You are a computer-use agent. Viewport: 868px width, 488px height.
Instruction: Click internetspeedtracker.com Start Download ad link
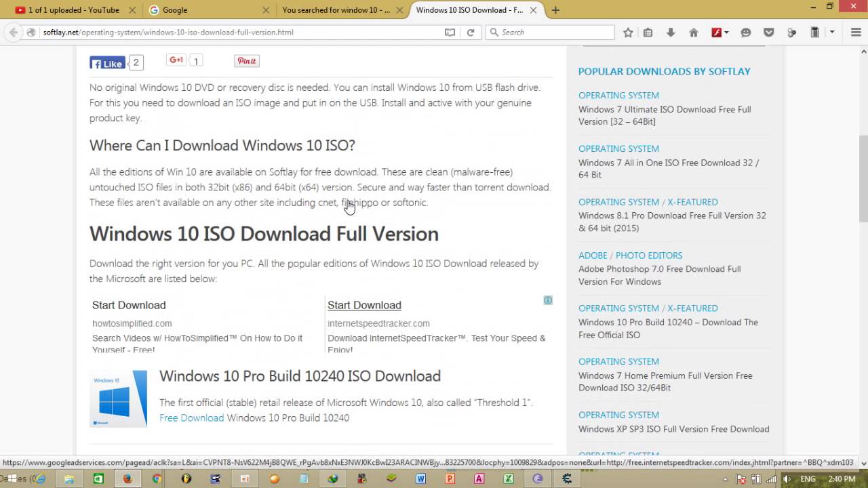(364, 305)
